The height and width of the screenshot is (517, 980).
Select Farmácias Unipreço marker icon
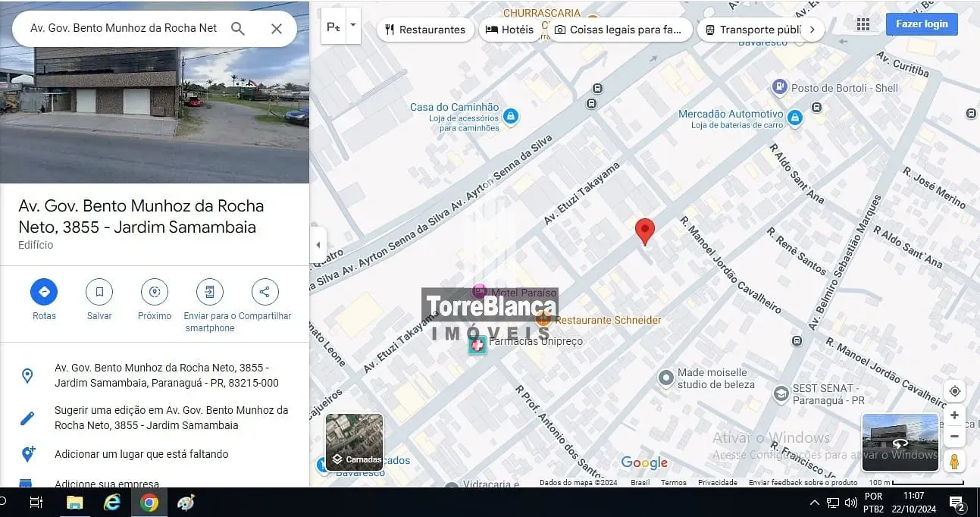point(477,345)
